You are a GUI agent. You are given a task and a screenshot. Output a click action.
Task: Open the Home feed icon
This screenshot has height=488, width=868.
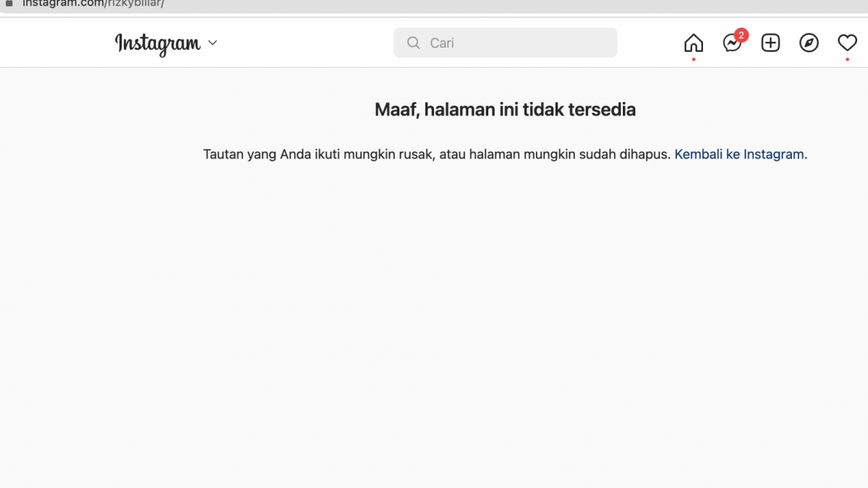tap(693, 42)
